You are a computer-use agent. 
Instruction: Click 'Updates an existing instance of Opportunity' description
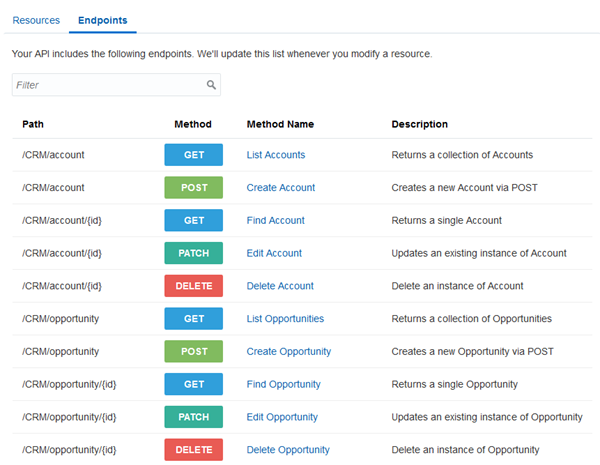[487, 417]
